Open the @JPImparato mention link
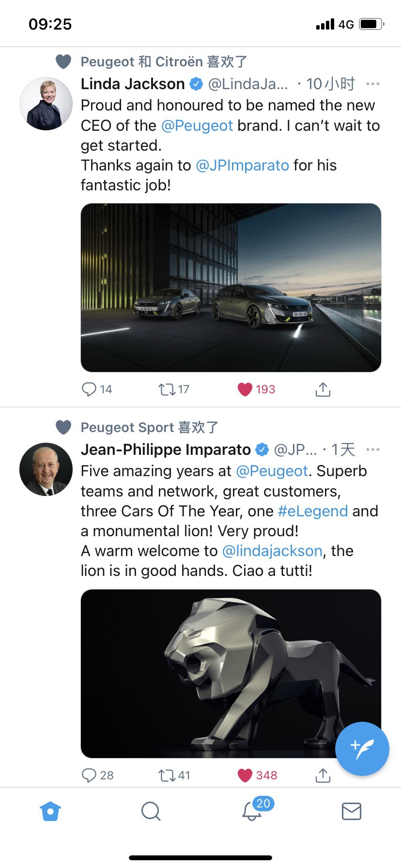The width and height of the screenshot is (401, 868). click(x=242, y=166)
